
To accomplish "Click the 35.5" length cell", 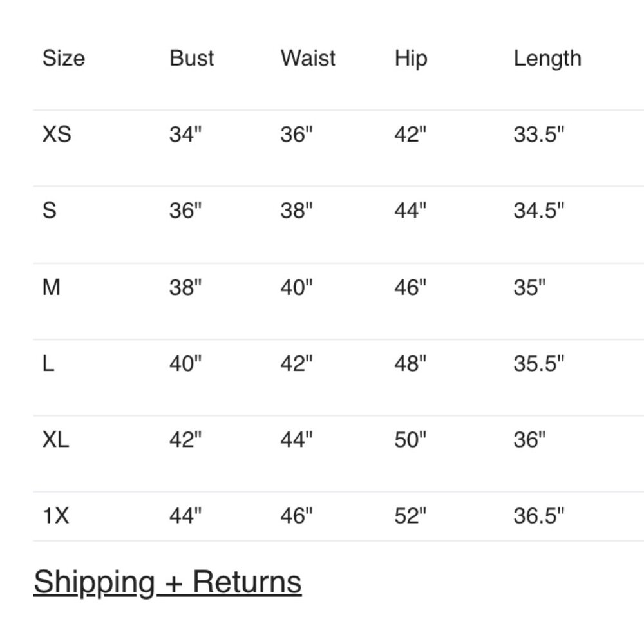I will click(x=539, y=363).
